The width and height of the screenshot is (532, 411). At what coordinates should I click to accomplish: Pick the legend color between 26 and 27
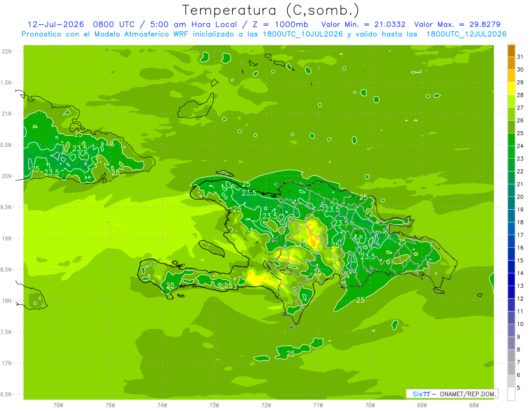[x=511, y=114]
